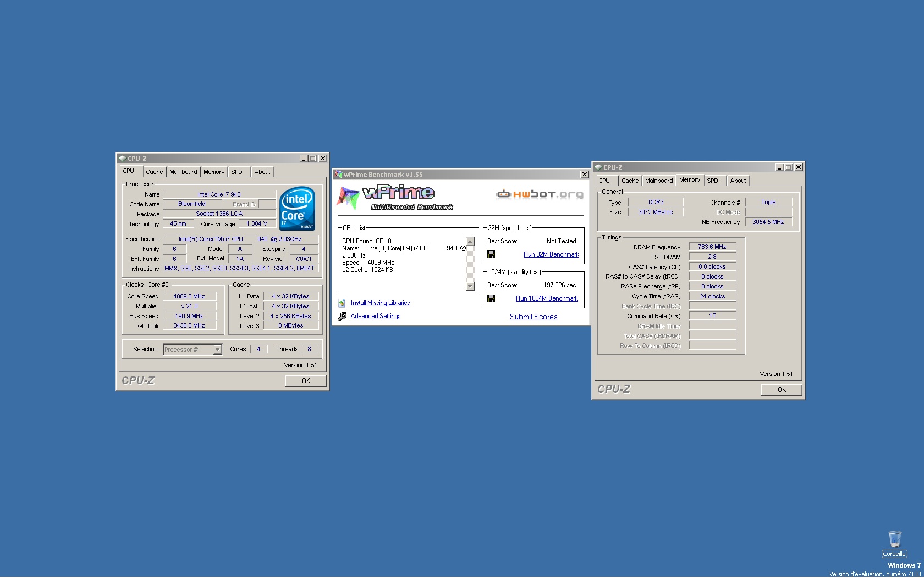Open Install Missing Libraries link
Screen dimensions: 924x578
coord(380,303)
